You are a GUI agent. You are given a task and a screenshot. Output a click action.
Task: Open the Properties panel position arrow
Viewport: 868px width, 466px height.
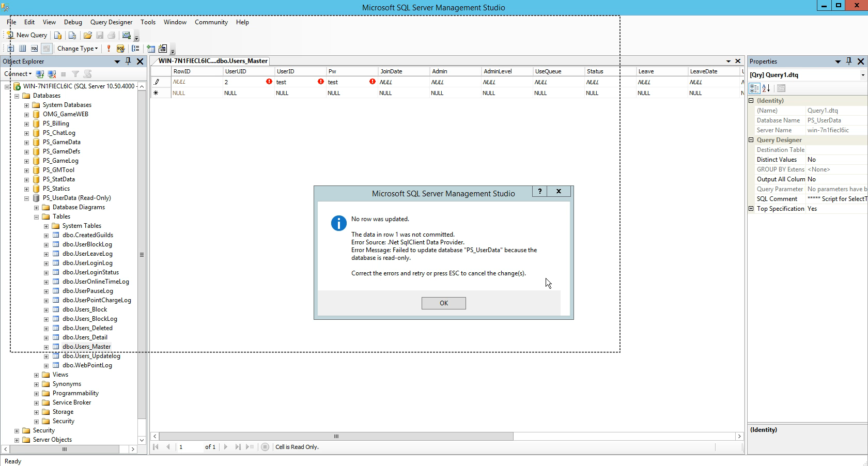[838, 61]
